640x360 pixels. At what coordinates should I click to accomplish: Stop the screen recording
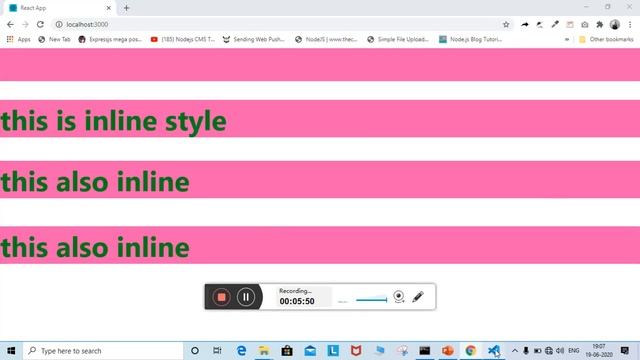tap(221, 297)
